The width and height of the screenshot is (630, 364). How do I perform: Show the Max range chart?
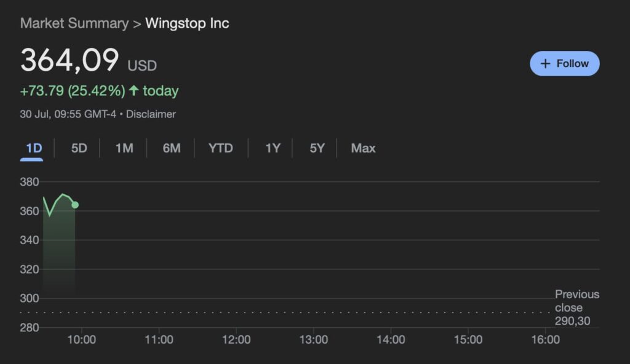(363, 148)
